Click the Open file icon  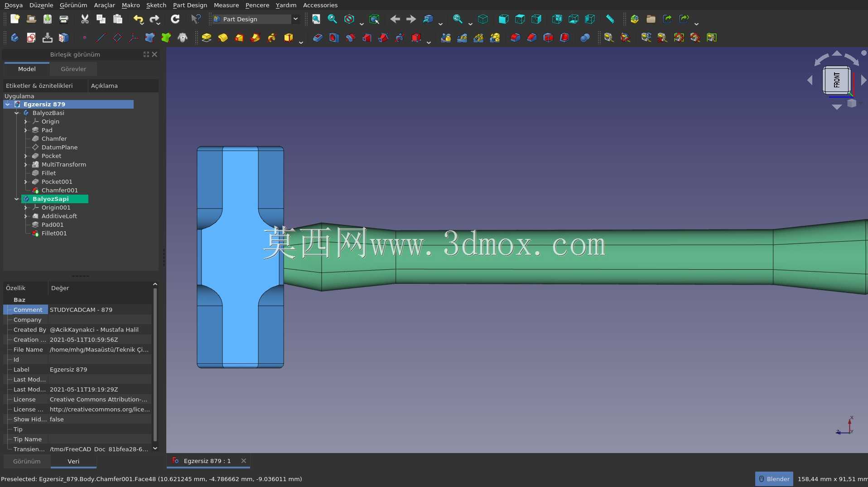[31, 19]
